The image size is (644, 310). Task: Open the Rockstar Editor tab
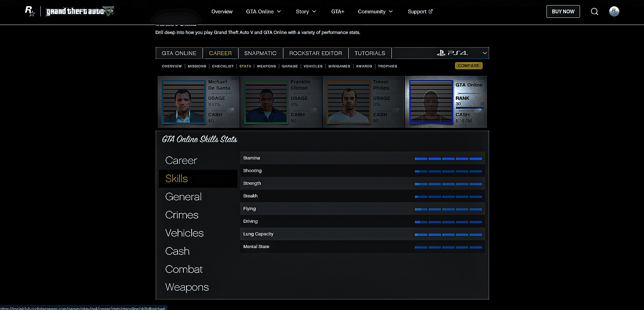click(315, 53)
